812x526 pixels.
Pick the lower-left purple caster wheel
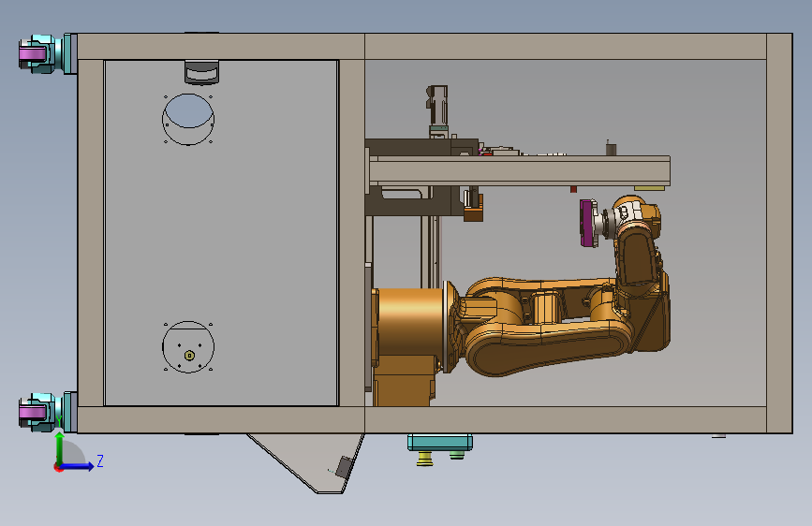(32, 412)
